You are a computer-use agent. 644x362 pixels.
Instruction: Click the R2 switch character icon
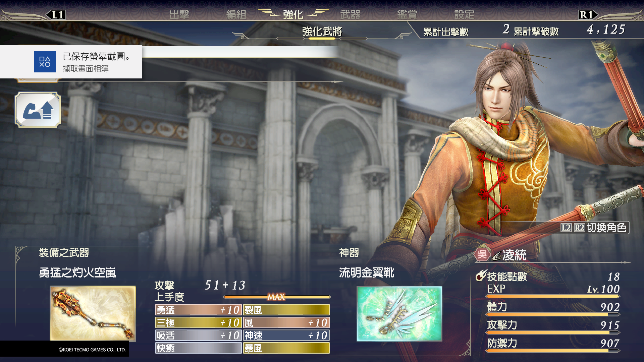click(579, 228)
